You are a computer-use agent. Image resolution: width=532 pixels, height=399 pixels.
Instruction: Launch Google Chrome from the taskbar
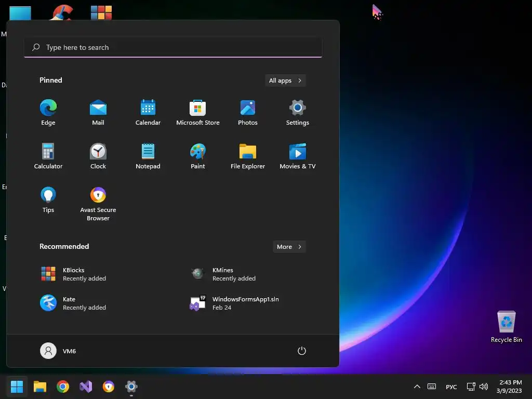63,387
